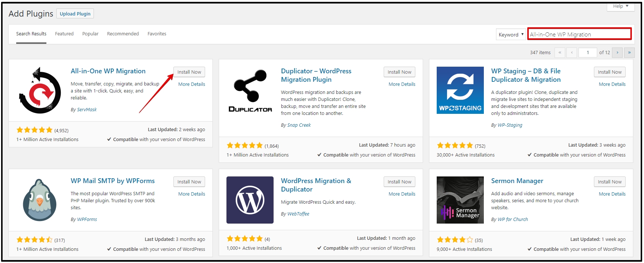Click the disabled previous page arrow
Image resolution: width=644 pixels, height=263 pixels.
[x=571, y=53]
